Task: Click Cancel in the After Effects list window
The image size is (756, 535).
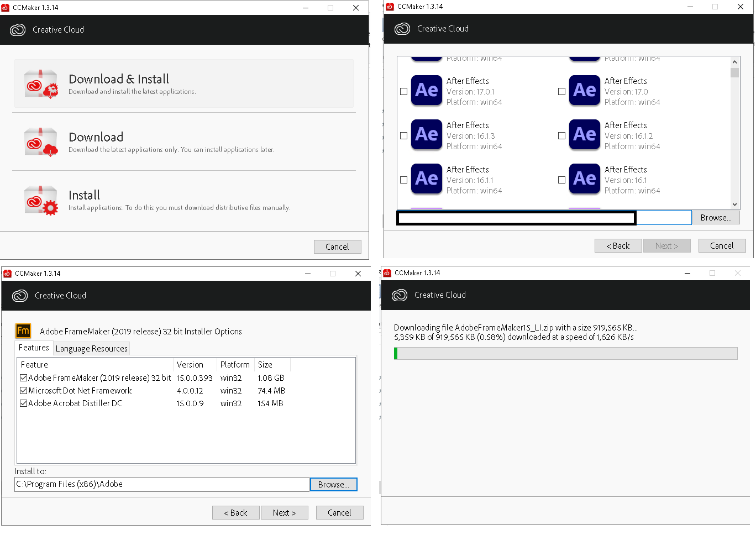Action: pyautogui.click(x=722, y=246)
